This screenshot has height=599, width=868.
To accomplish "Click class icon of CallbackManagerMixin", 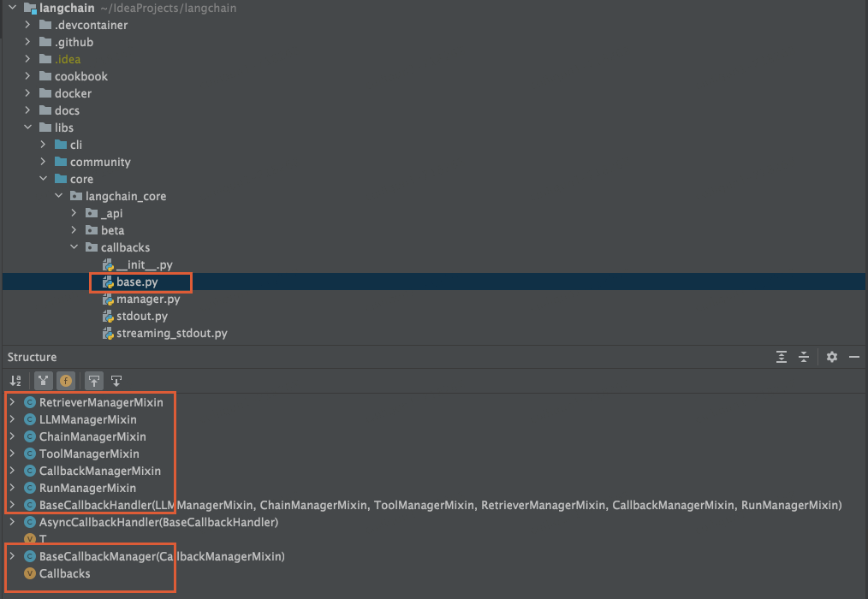I will tap(30, 471).
